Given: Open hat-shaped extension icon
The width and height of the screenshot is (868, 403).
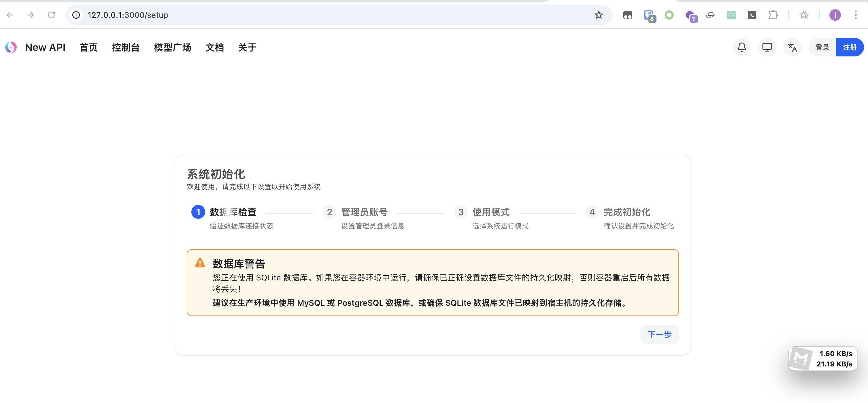Looking at the screenshot, I should click(711, 15).
